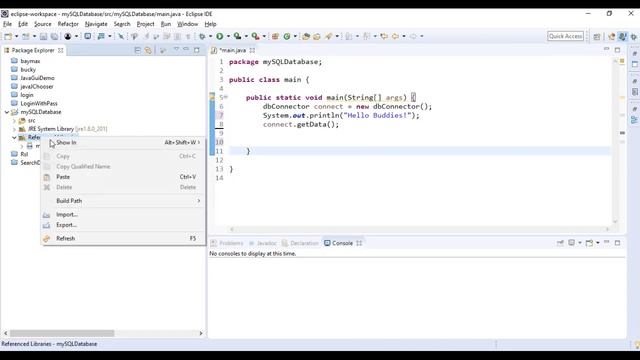Screen dimensions: 640x360
Task: Click the Save toolbar icon
Action: 43,36
